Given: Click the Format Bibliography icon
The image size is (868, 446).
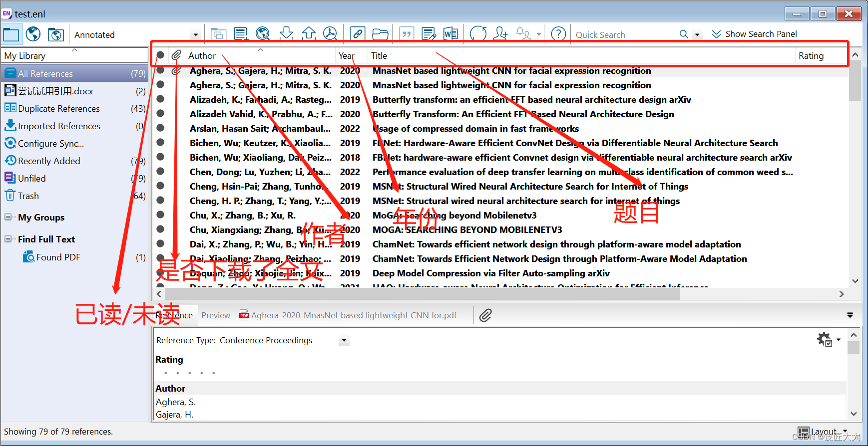Looking at the screenshot, I should click(429, 34).
